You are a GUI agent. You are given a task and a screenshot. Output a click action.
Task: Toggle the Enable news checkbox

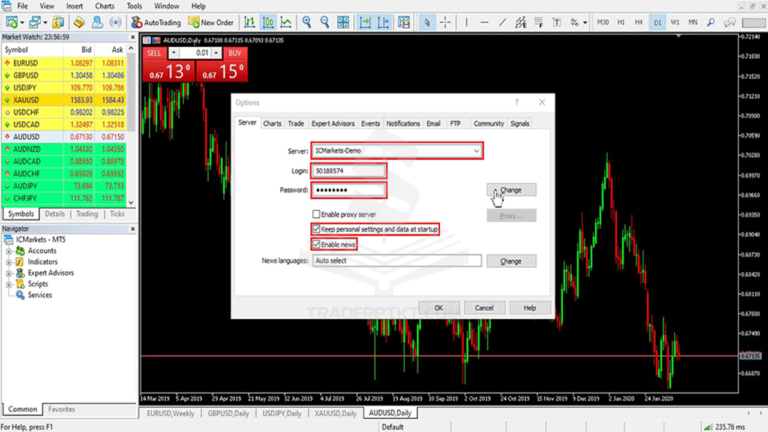(317, 244)
